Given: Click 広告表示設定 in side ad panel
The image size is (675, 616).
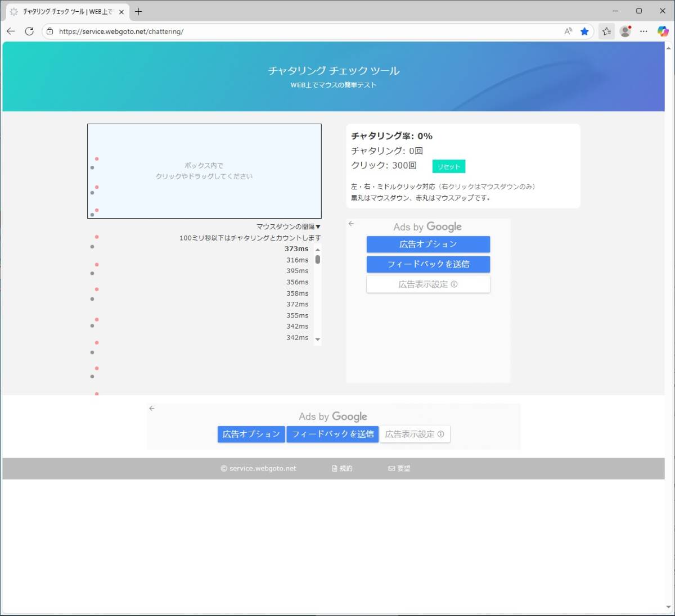Looking at the screenshot, I should [x=428, y=284].
